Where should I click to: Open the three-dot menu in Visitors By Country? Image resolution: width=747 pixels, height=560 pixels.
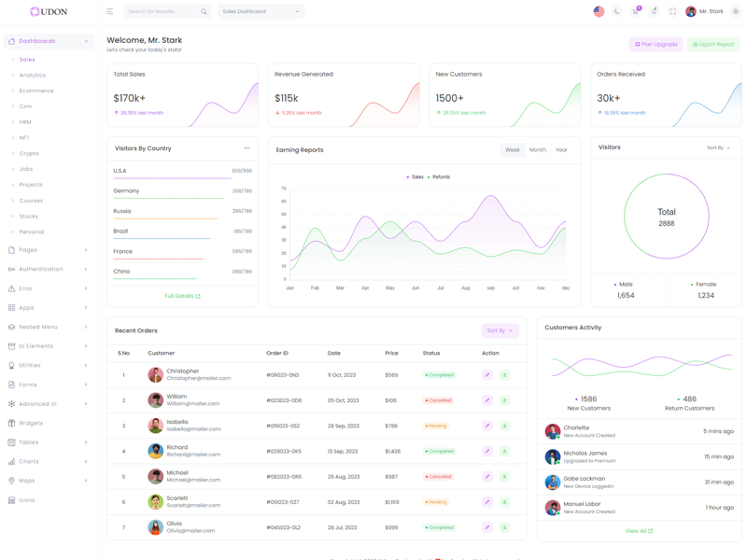(247, 148)
